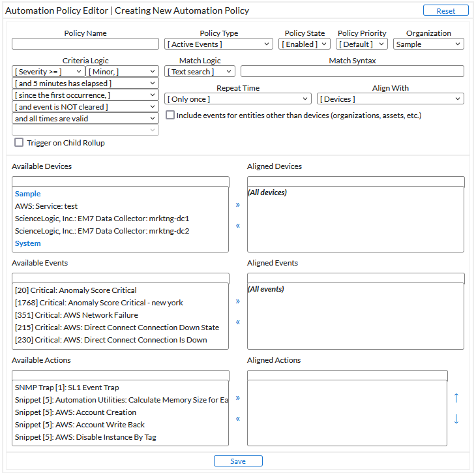
Task: Open the Organization dropdown
Action: 428,44
